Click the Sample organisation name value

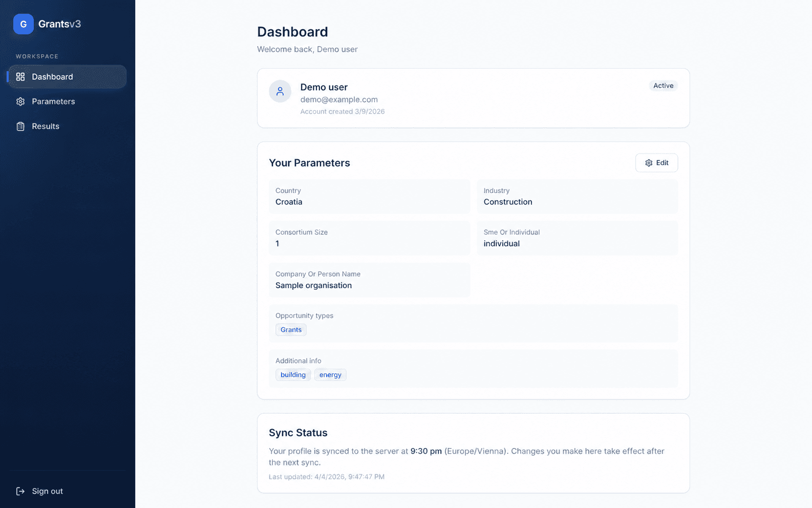313,286
